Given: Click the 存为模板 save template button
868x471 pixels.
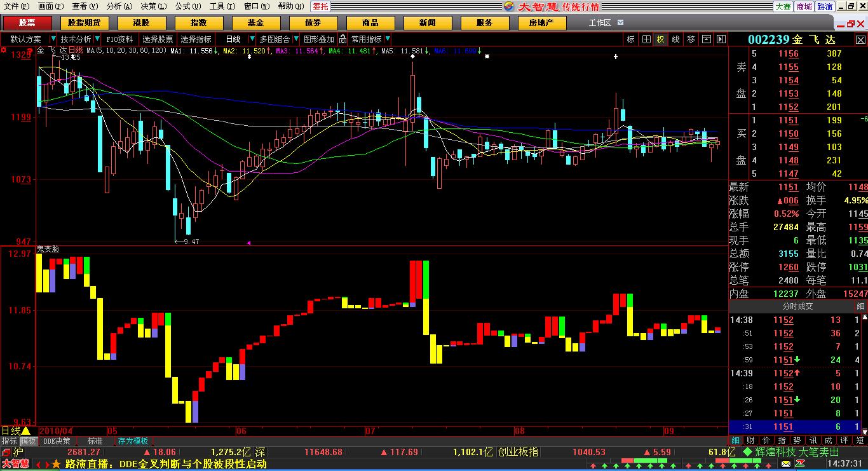Looking at the screenshot, I should [x=133, y=441].
